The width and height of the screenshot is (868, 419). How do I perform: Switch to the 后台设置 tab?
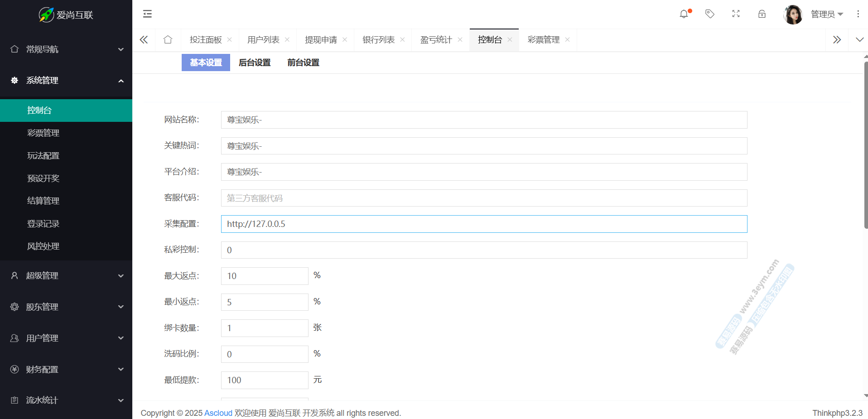[x=255, y=63]
